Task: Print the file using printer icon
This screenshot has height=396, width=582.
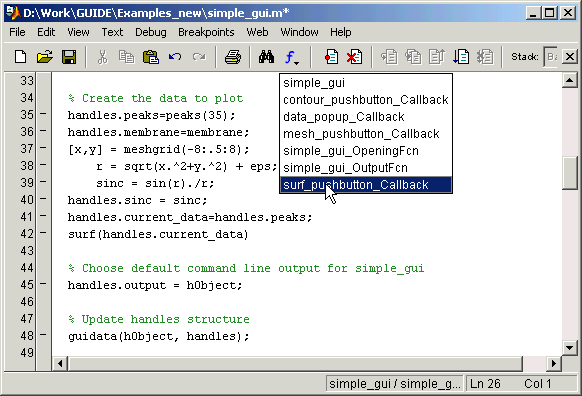Action: [x=233, y=57]
